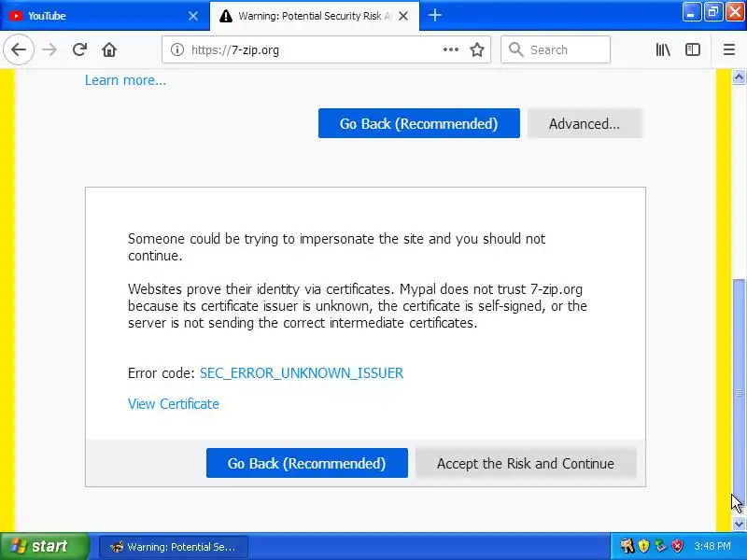Image resolution: width=747 pixels, height=560 pixels.
Task: Open the View Certificate link
Action: pos(174,404)
